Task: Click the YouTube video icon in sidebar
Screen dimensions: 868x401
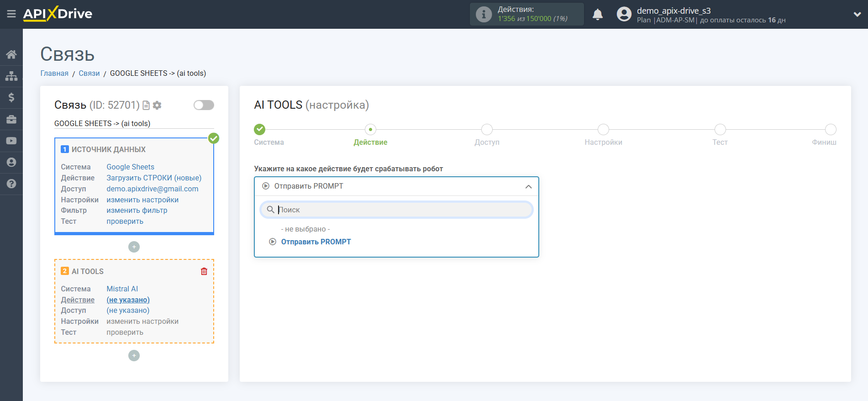Action: tap(11, 141)
